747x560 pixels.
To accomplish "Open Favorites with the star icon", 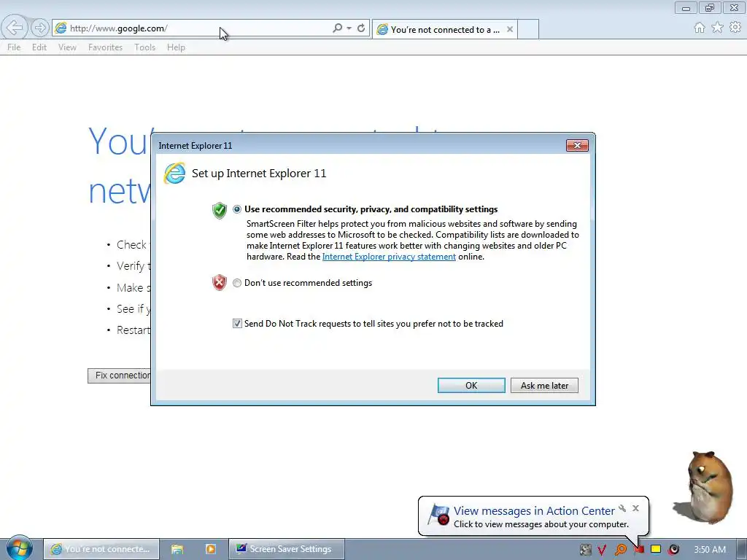I will click(x=718, y=28).
